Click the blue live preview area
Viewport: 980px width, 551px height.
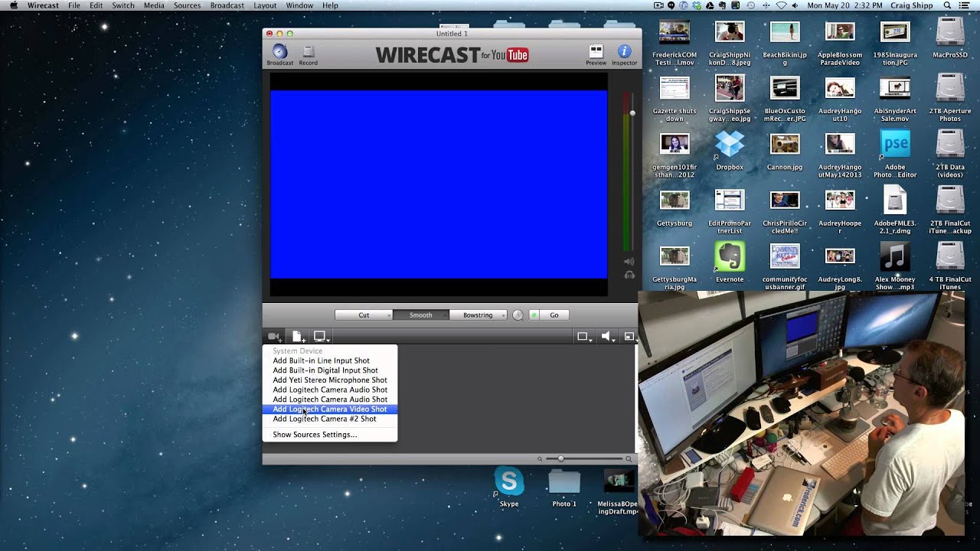pos(439,184)
